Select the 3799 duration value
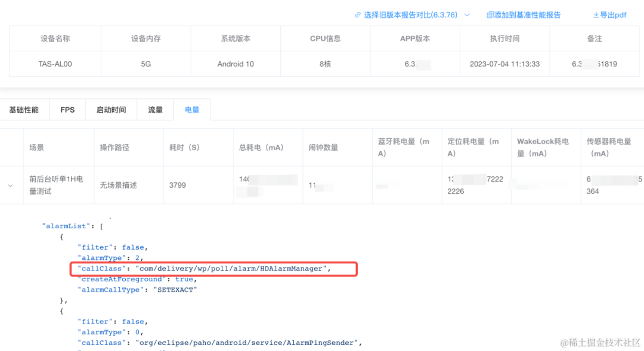Viewport: 644px width, 351px height. click(178, 185)
